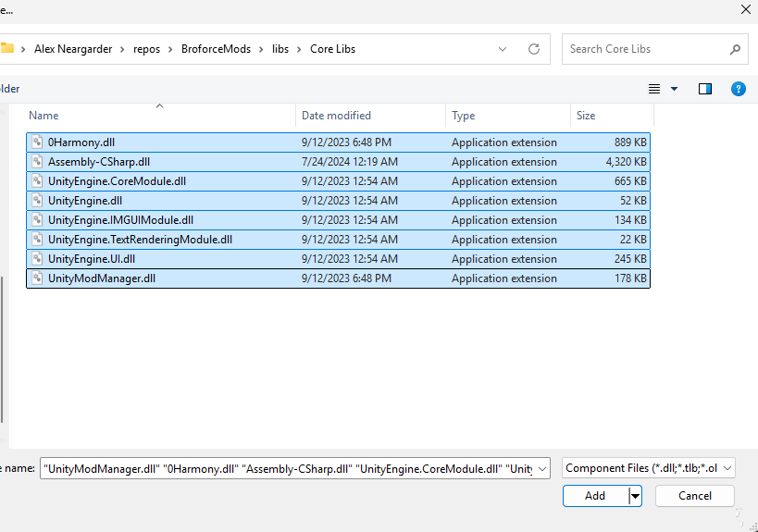Select Assembly-CSharp.dll file name
Image resolution: width=758 pixels, height=532 pixels.
[x=99, y=161]
